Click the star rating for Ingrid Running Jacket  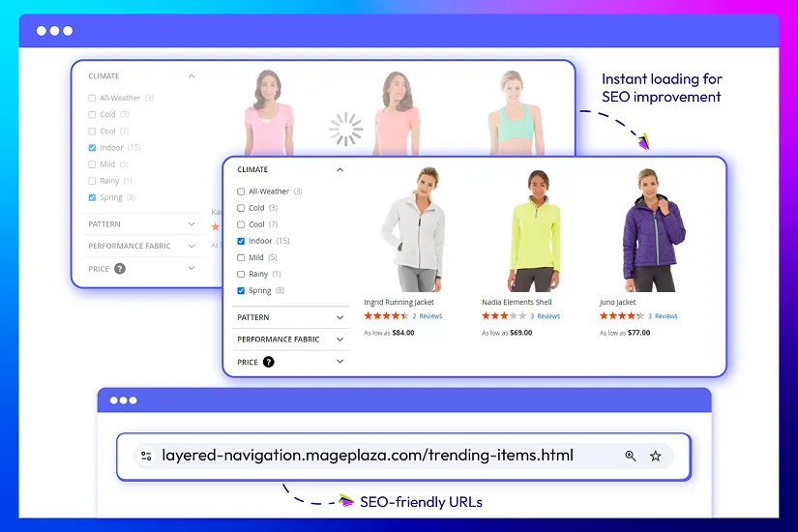click(386, 316)
